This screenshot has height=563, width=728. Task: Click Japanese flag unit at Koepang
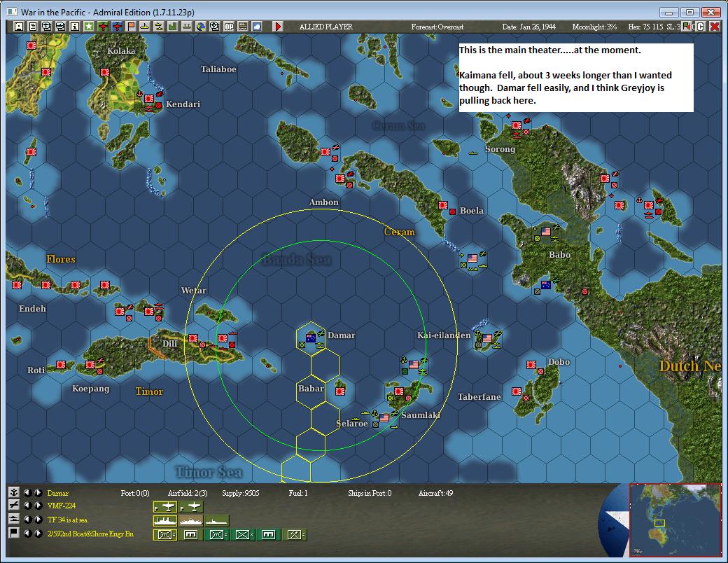pyautogui.click(x=90, y=365)
